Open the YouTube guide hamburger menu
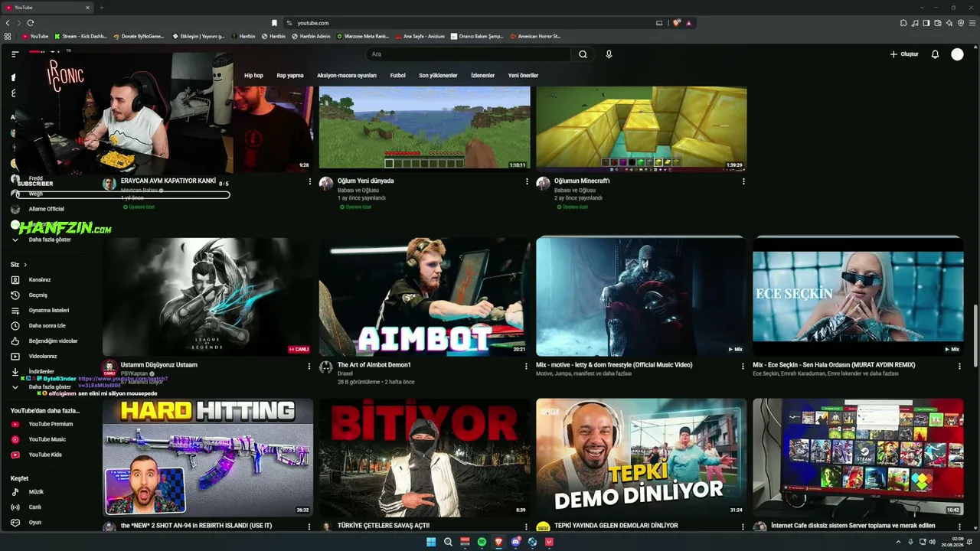The width and height of the screenshot is (980, 551). tap(15, 54)
